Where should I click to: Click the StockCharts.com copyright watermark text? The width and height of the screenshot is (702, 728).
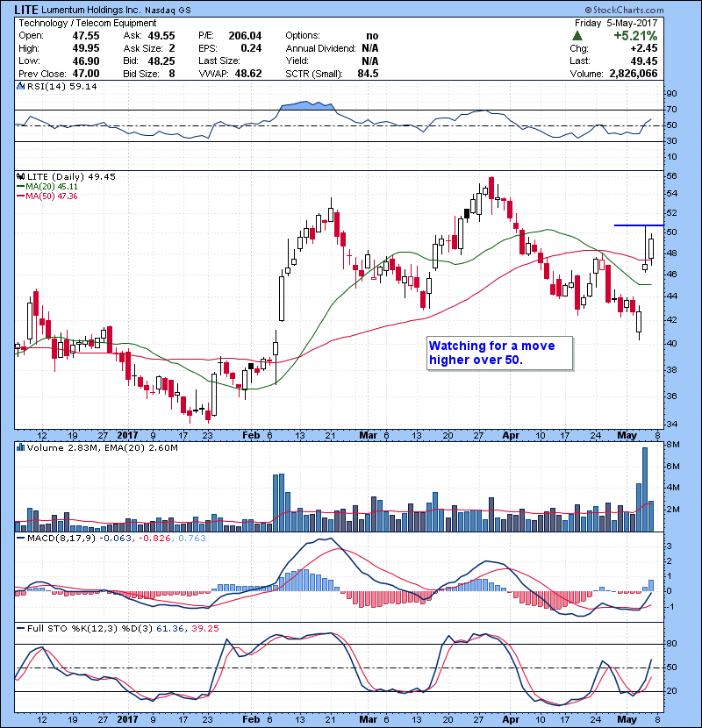624,10
